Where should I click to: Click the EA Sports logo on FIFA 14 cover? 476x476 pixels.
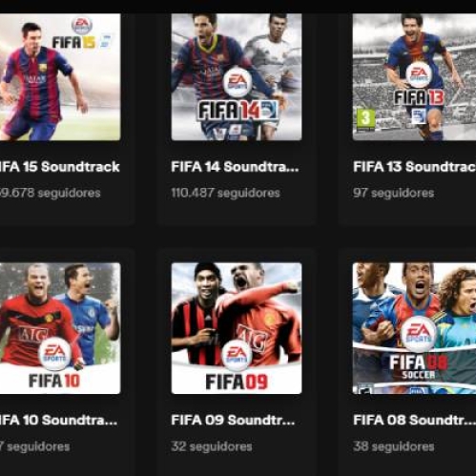click(238, 82)
